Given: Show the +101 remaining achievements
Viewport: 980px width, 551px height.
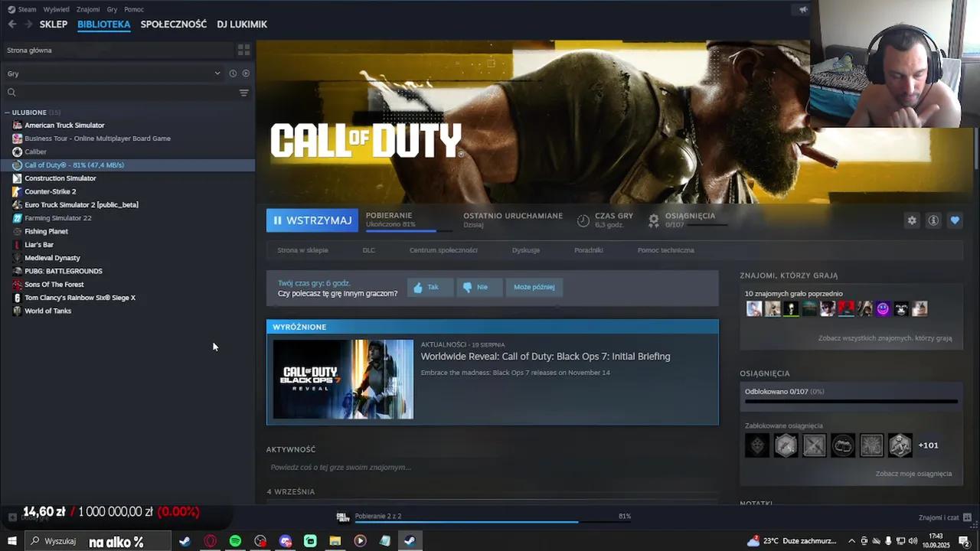Looking at the screenshot, I should (928, 445).
